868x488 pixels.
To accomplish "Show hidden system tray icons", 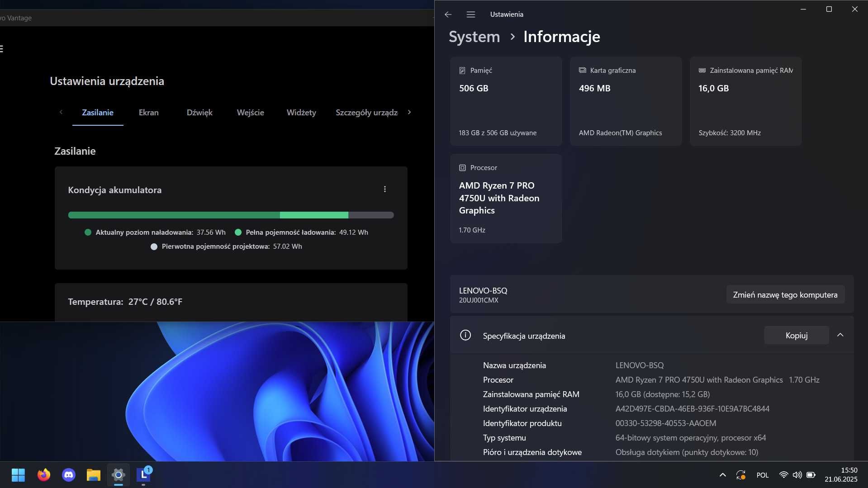I will 722,475.
